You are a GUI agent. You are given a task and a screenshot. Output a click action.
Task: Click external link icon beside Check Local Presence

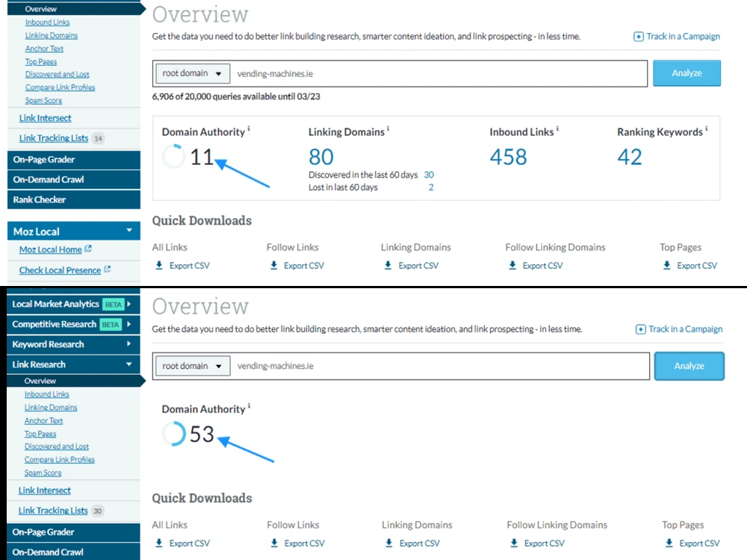pyautogui.click(x=107, y=269)
